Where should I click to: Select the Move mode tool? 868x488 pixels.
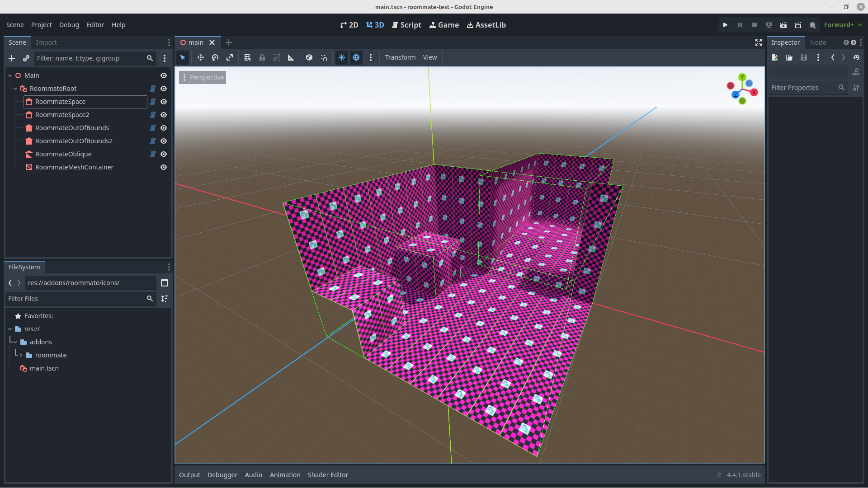pos(201,57)
